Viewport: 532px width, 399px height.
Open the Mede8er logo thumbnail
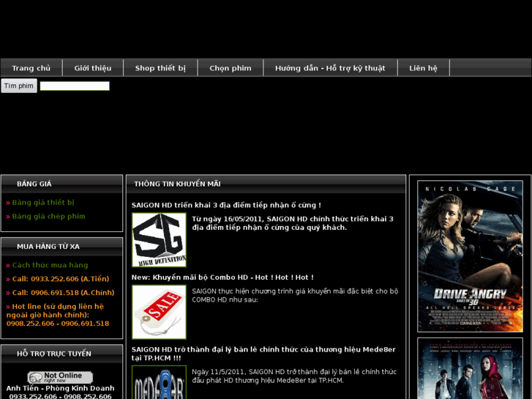(159, 382)
